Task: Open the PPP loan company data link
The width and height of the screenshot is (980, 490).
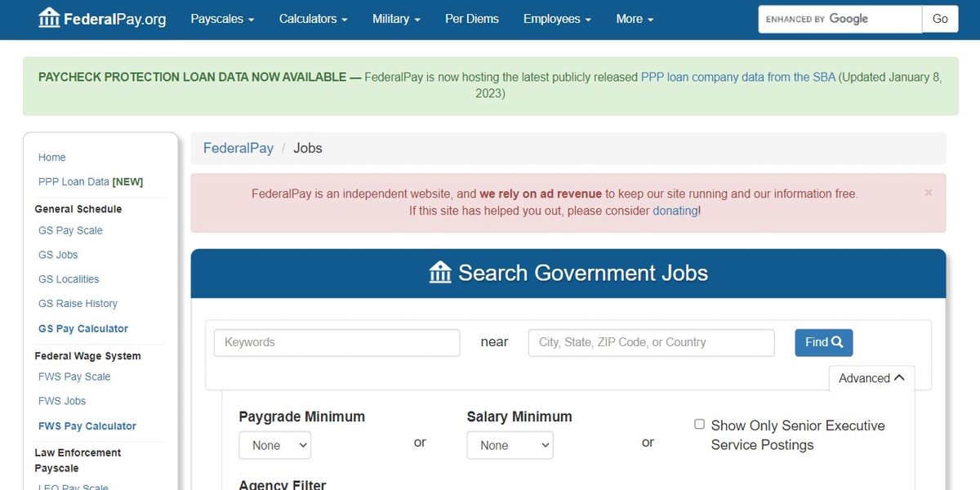Action: (738, 77)
